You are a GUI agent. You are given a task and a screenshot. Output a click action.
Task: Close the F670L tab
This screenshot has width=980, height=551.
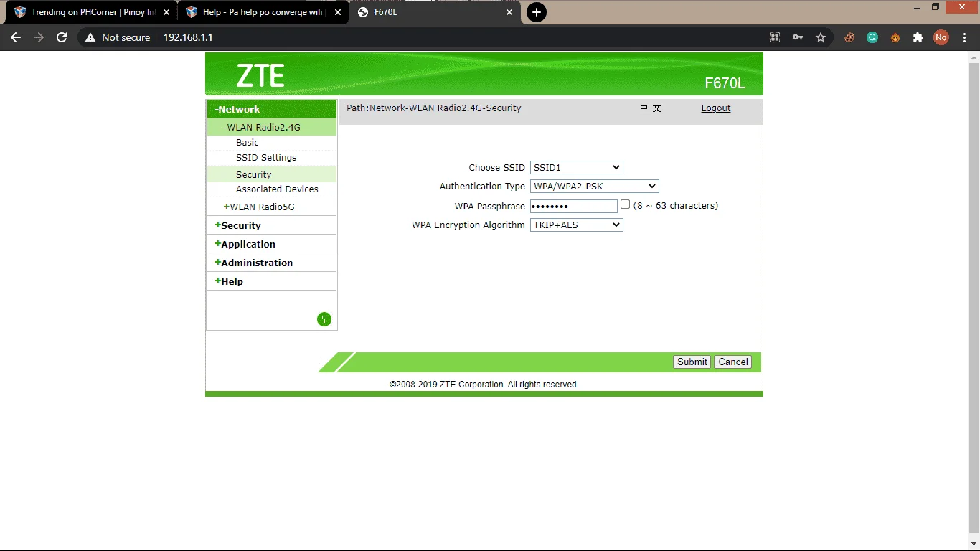pyautogui.click(x=509, y=12)
